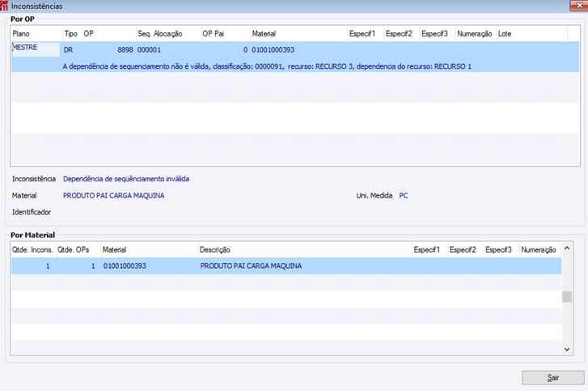Click 'Dependência de seqüenciamento inválida' text
Screen dimensions: 588x391
[x=126, y=179]
